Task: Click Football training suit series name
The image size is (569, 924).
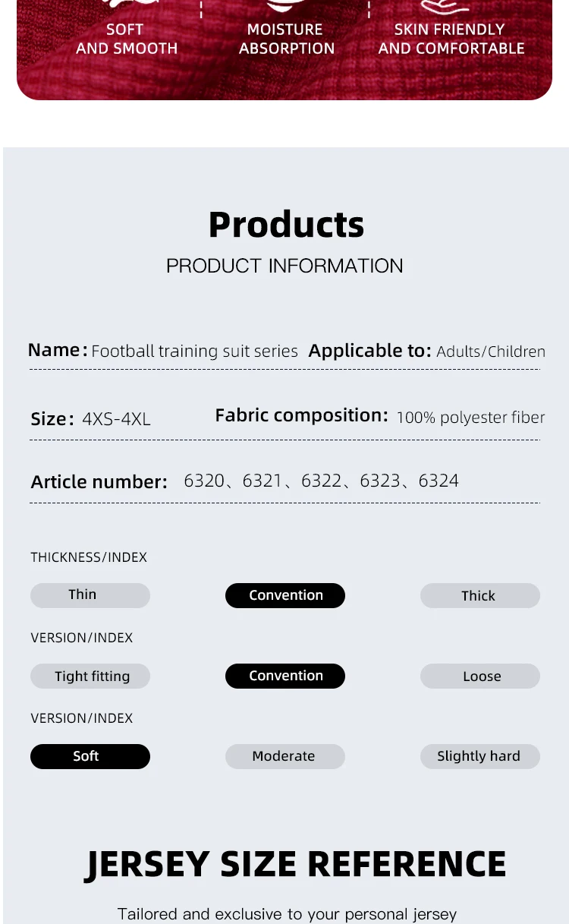Action: click(194, 352)
